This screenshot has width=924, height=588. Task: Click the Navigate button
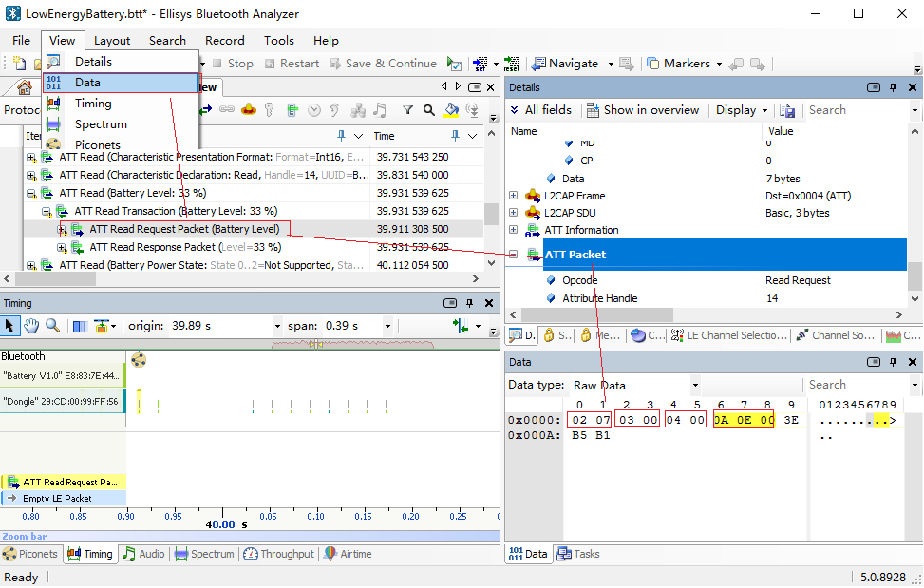coord(565,64)
